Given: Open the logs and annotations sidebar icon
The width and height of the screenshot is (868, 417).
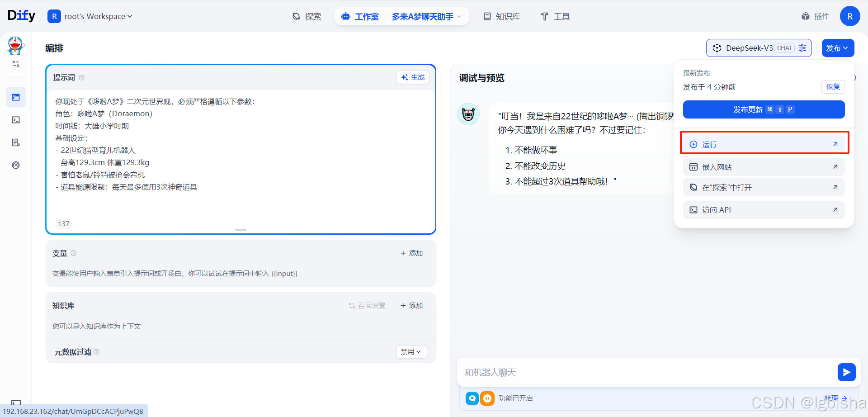Looking at the screenshot, I should tap(16, 142).
